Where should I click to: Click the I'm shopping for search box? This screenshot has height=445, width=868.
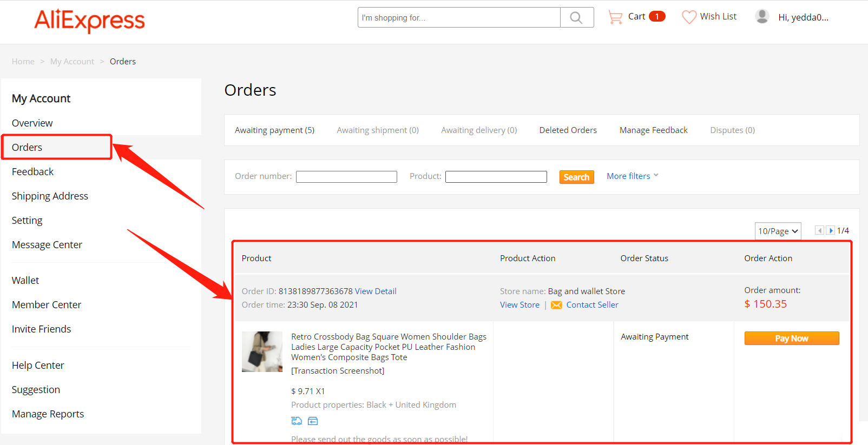[x=459, y=17]
